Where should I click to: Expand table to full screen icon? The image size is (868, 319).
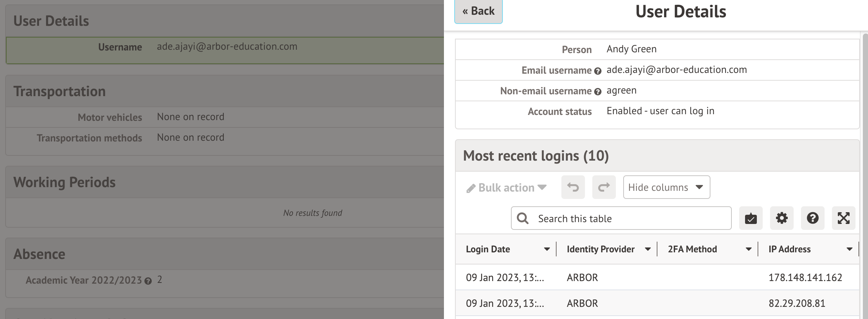click(843, 218)
